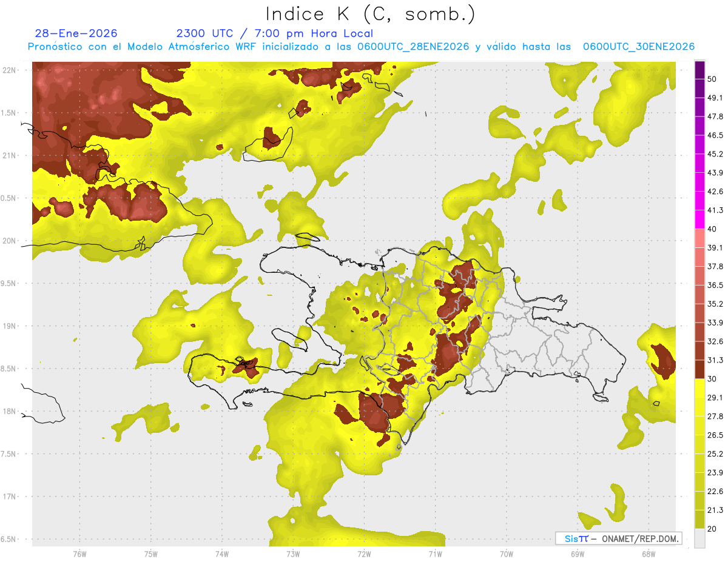Click the "71W" longitude label
Screen dimensions: 728x562
[x=435, y=554]
